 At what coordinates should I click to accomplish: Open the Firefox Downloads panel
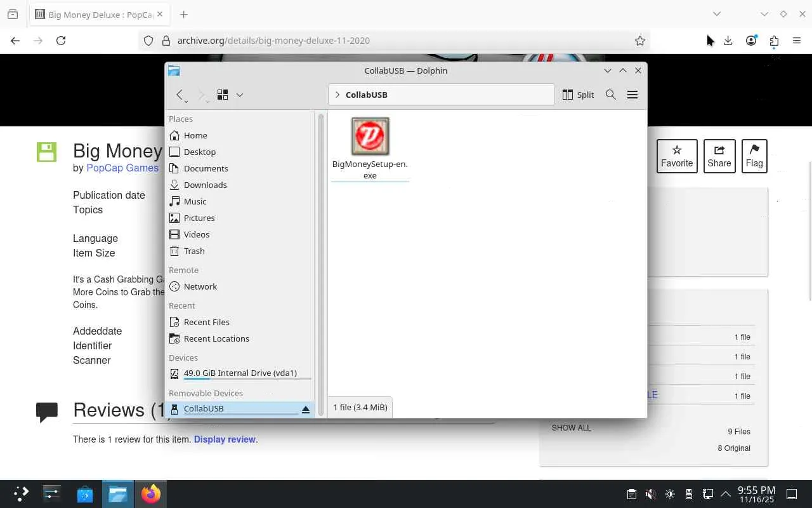(728, 41)
